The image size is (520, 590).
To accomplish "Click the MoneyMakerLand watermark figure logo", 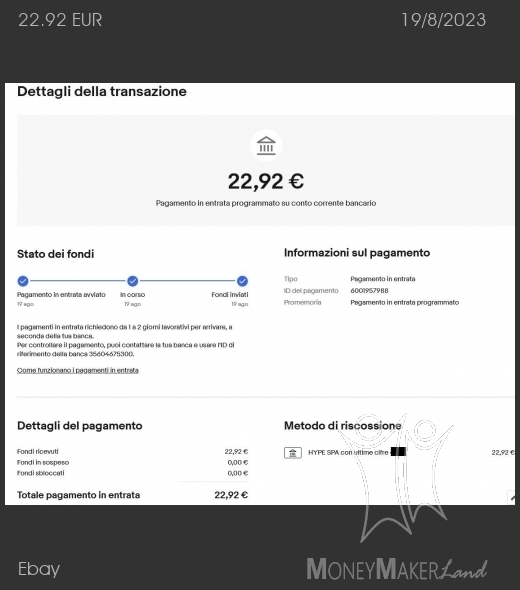I will click(x=395, y=478).
